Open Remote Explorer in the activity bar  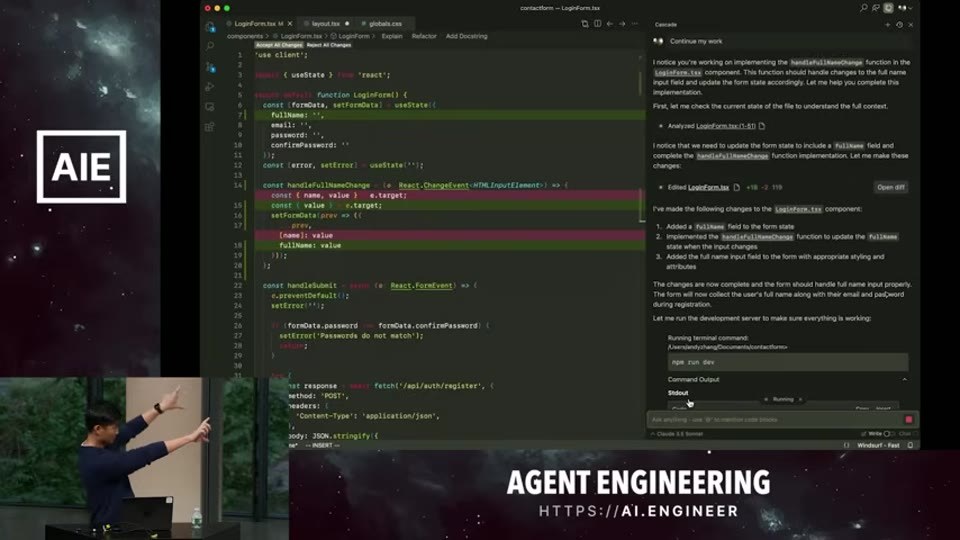coord(210,107)
